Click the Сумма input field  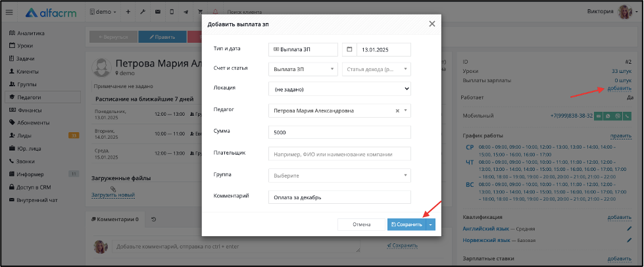tap(339, 132)
